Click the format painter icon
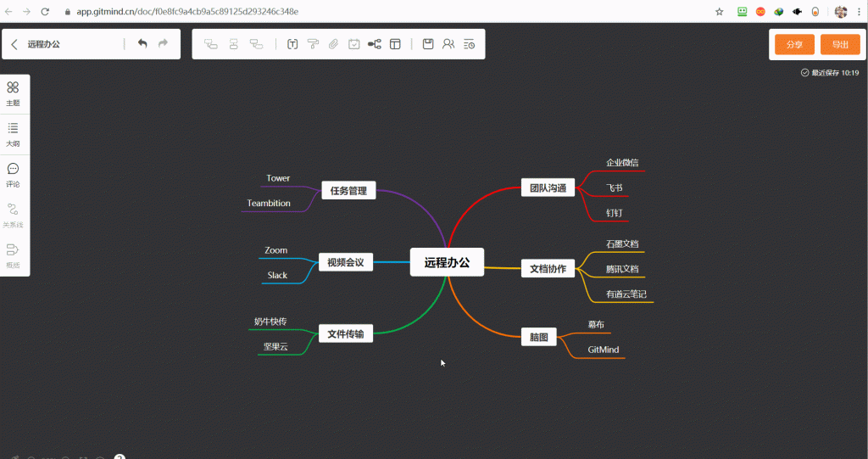The width and height of the screenshot is (868, 459). pos(313,44)
